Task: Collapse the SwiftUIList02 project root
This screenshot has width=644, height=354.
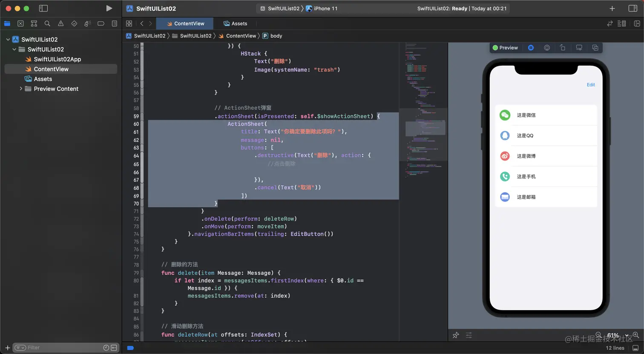Action: (x=8, y=40)
